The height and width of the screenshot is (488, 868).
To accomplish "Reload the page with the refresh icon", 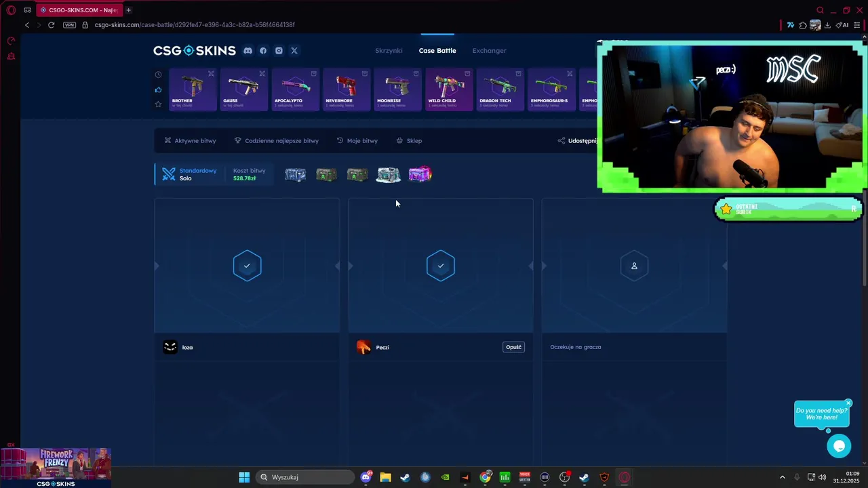I will (51, 25).
